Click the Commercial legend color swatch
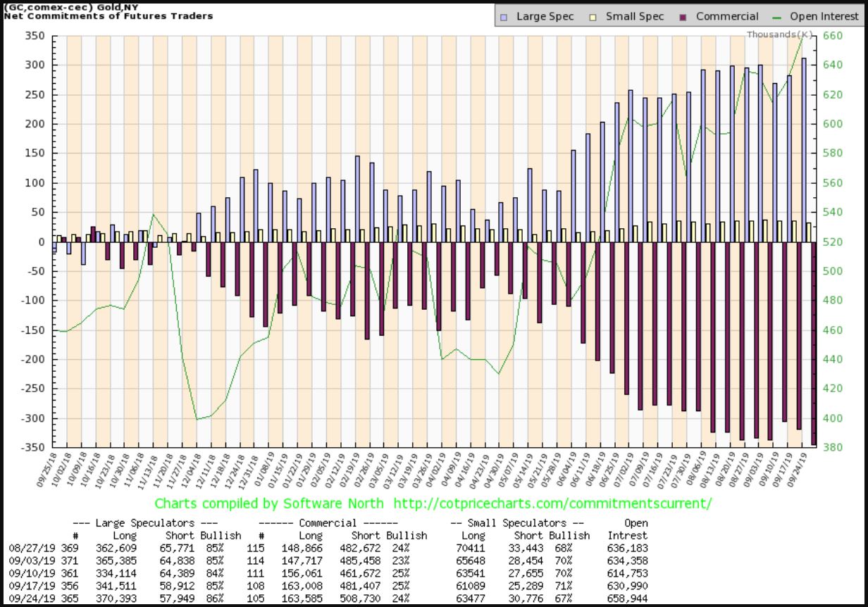868x607 pixels. pyautogui.click(x=683, y=16)
